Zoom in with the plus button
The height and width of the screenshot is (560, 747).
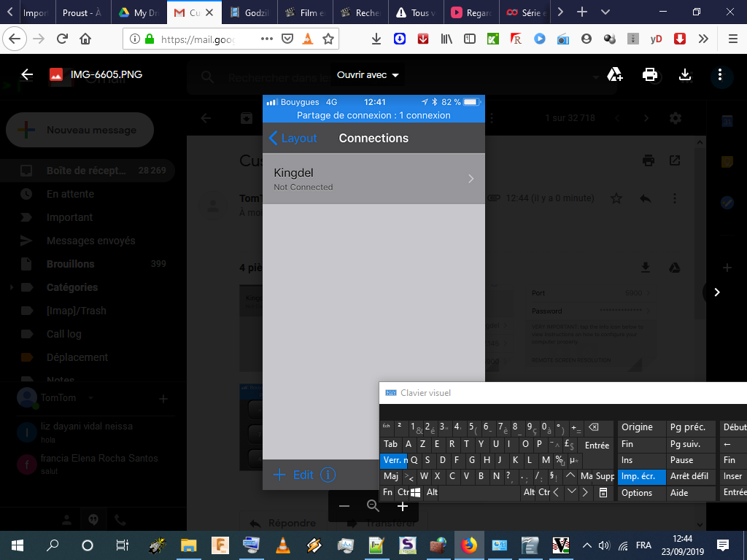(403, 506)
